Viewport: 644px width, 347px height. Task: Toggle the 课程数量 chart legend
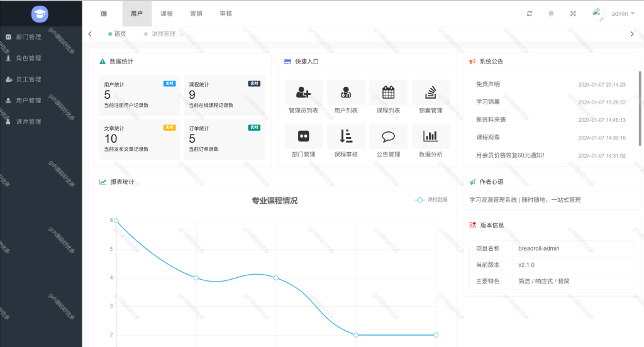(x=431, y=200)
